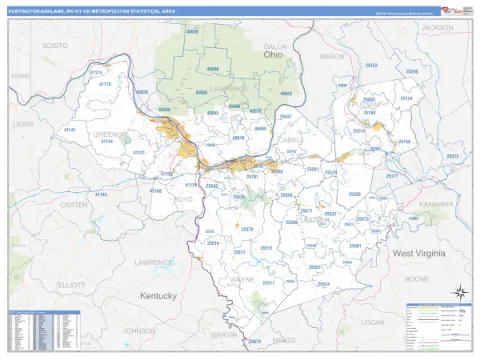Click the BOONE county label

(x=417, y=279)
